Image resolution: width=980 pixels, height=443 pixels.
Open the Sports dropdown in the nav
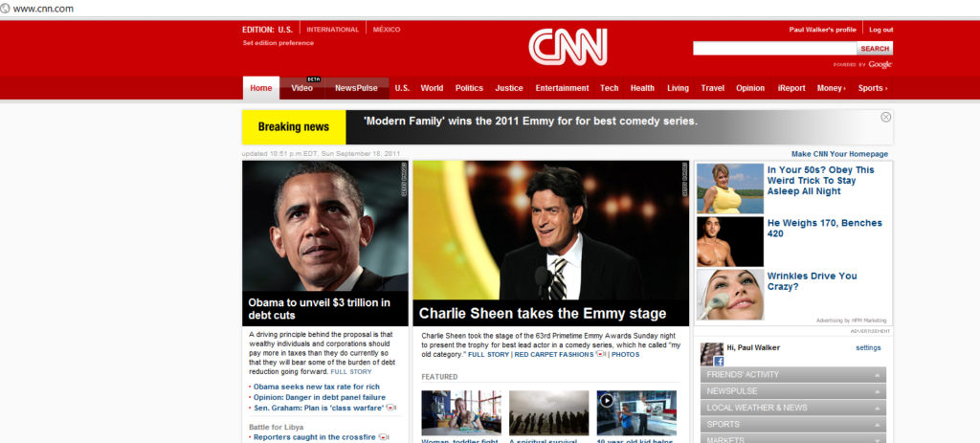coord(873,88)
